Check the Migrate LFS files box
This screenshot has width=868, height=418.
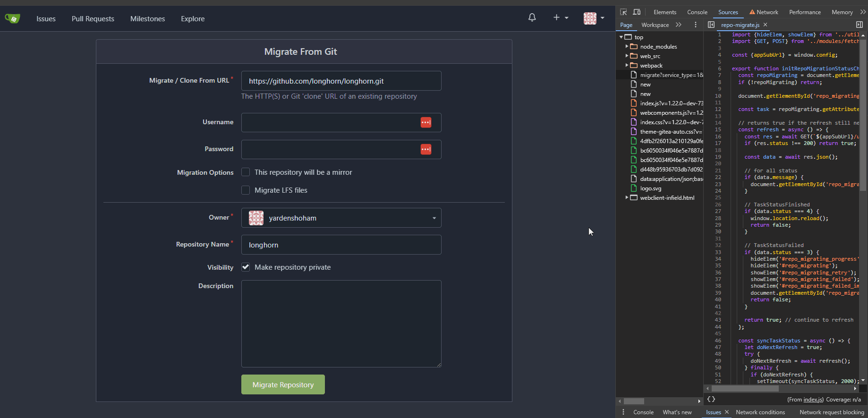[x=246, y=190]
